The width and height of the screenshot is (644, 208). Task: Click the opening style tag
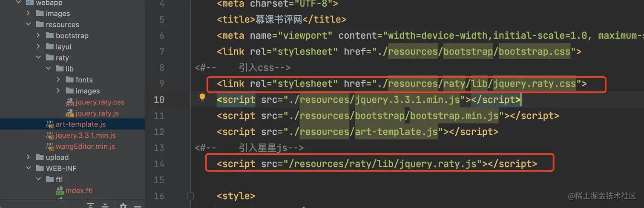coord(236,196)
